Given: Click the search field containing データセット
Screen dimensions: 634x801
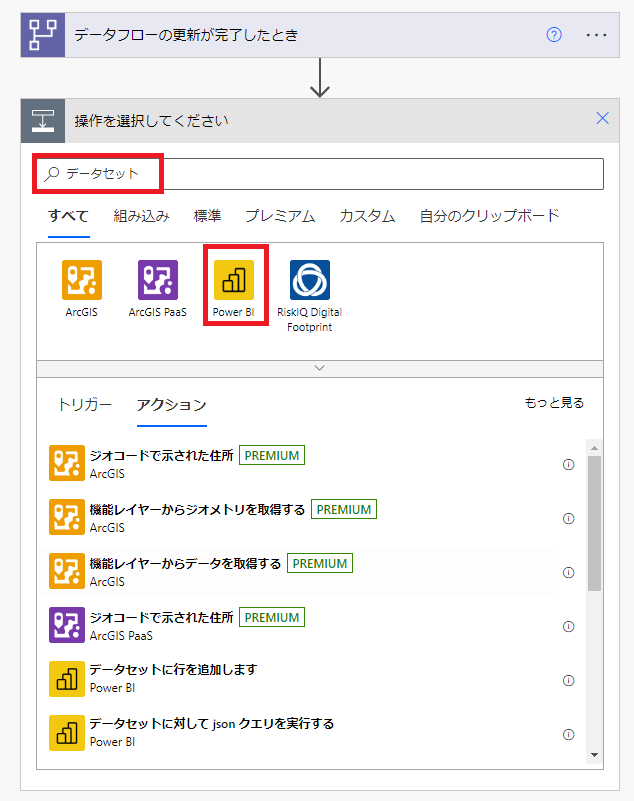Looking at the screenshot, I should click(320, 174).
